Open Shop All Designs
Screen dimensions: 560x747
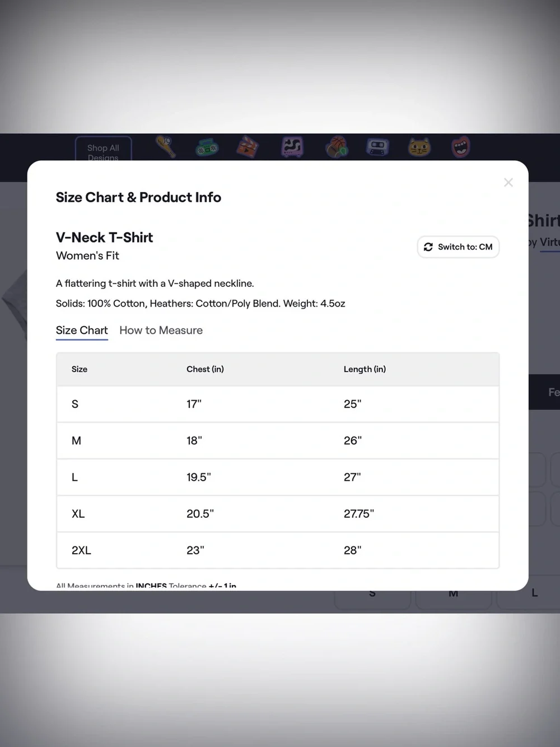(x=103, y=149)
